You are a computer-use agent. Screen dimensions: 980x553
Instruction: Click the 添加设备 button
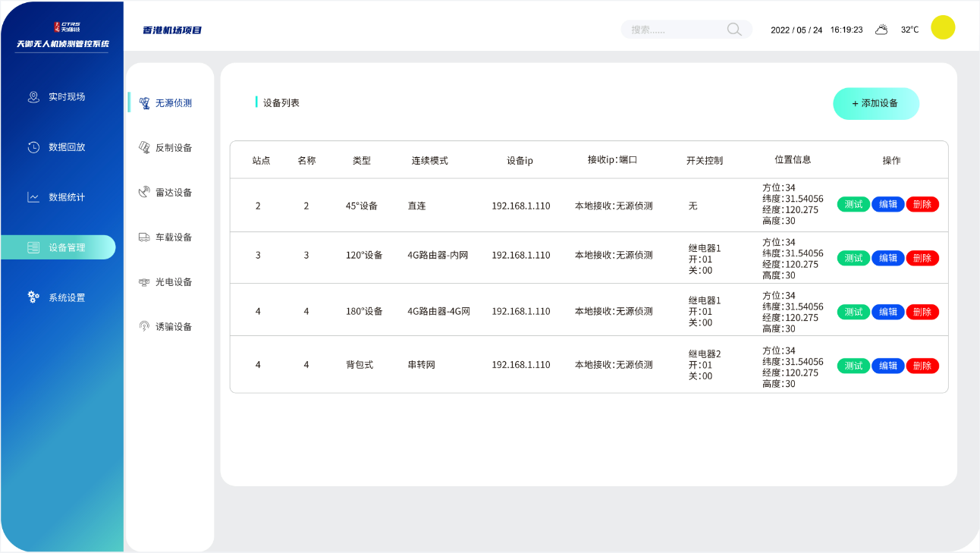[876, 104]
